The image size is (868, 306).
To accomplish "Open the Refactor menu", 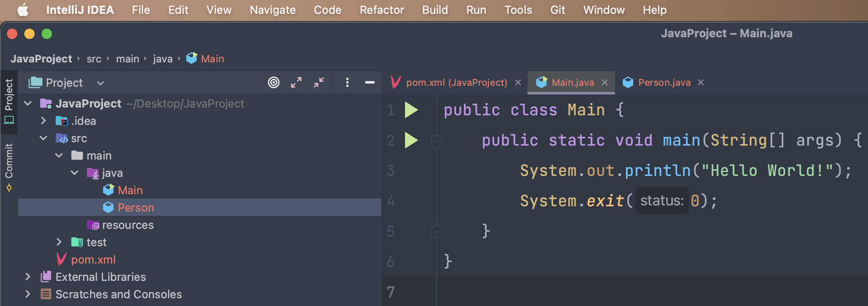I will pyautogui.click(x=382, y=10).
